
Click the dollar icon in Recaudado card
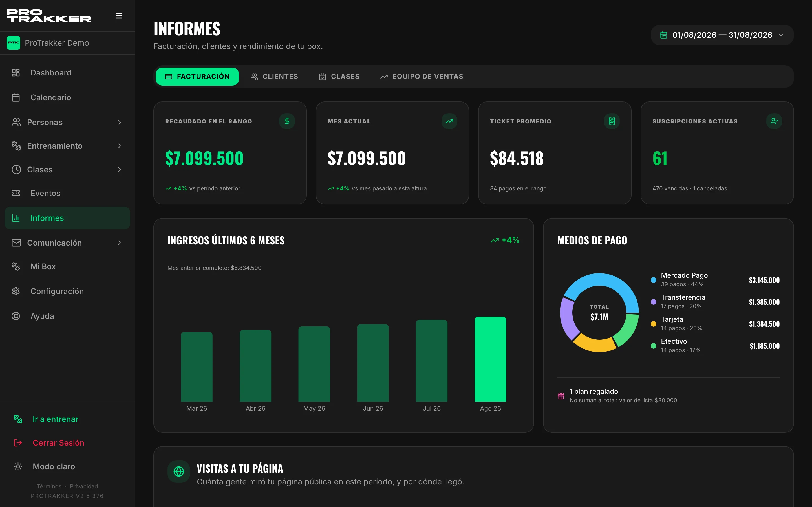coord(287,121)
